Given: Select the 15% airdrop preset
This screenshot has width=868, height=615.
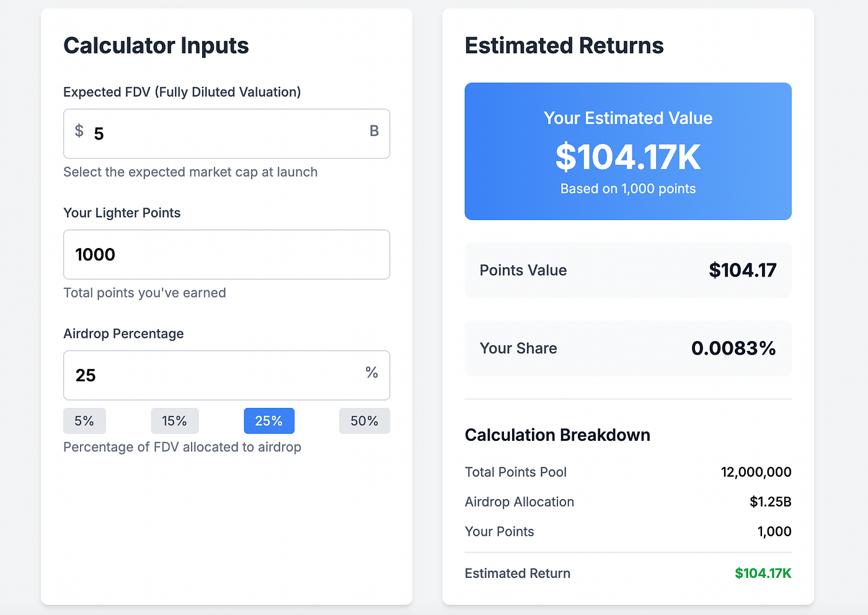Looking at the screenshot, I should (x=175, y=420).
